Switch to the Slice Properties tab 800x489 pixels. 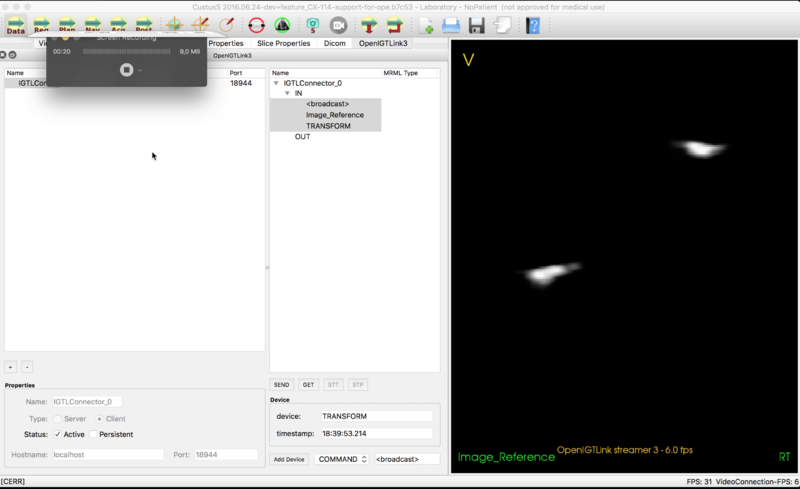click(283, 43)
